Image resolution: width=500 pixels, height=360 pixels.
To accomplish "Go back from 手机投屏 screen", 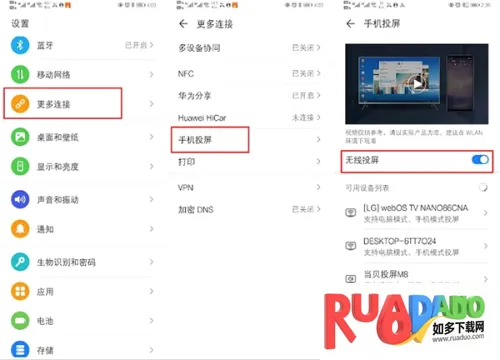I will click(350, 24).
